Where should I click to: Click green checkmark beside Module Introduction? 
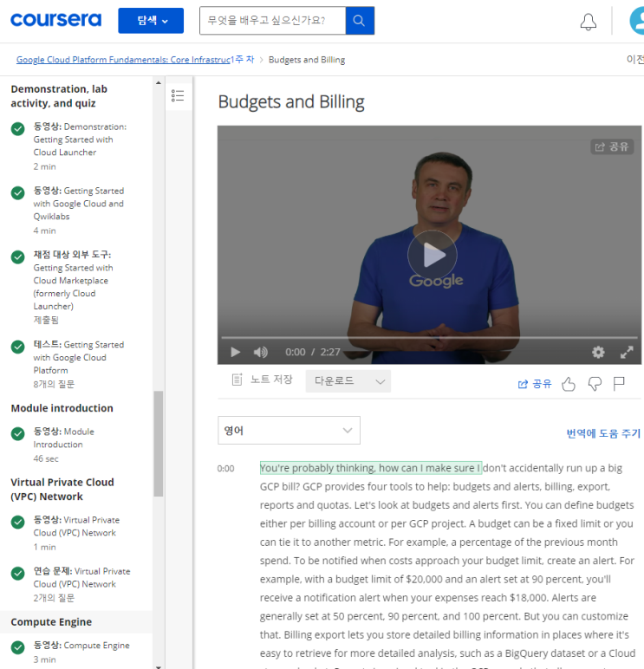coord(18,433)
